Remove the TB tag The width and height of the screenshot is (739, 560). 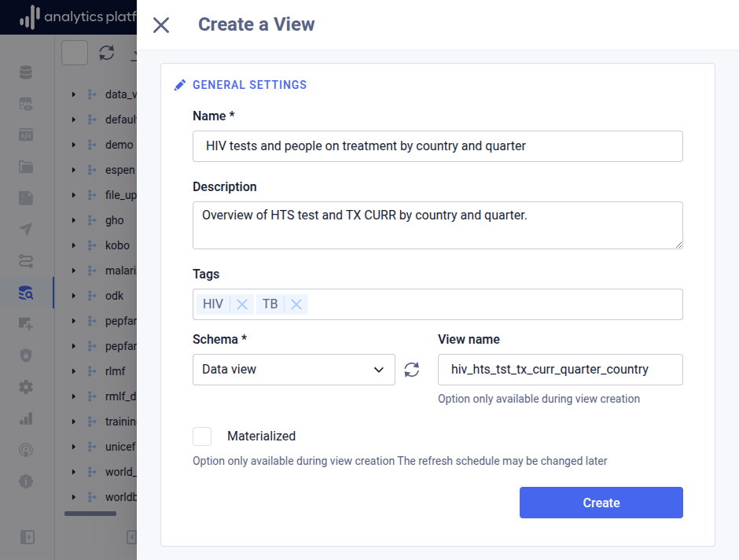[x=296, y=304]
